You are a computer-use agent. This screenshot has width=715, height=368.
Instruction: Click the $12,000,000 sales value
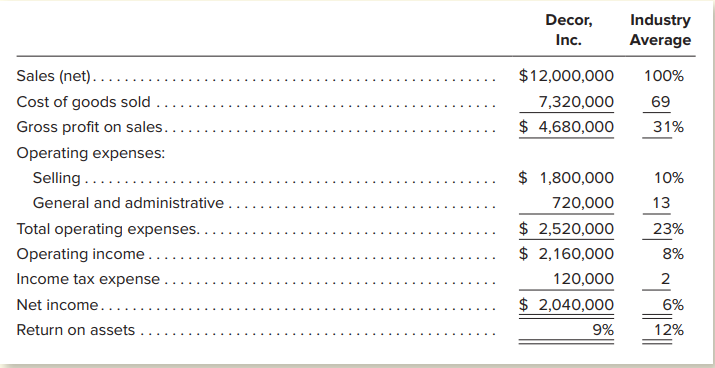pyautogui.click(x=566, y=76)
